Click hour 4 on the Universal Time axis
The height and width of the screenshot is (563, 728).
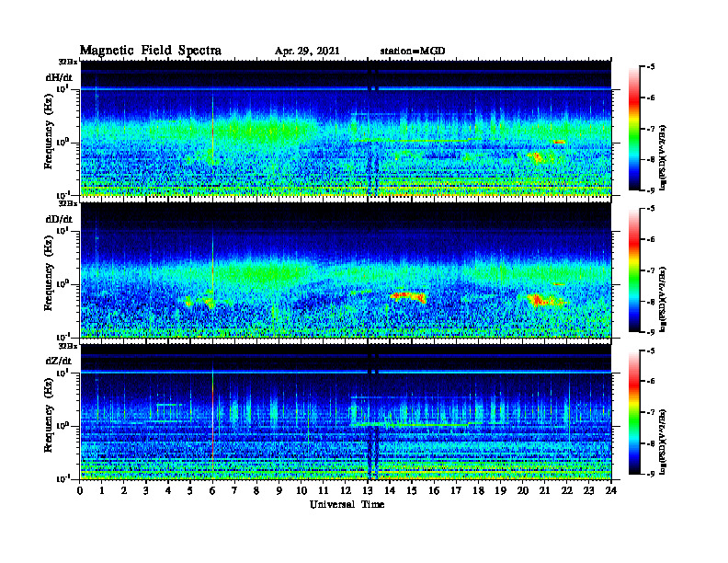(x=168, y=490)
